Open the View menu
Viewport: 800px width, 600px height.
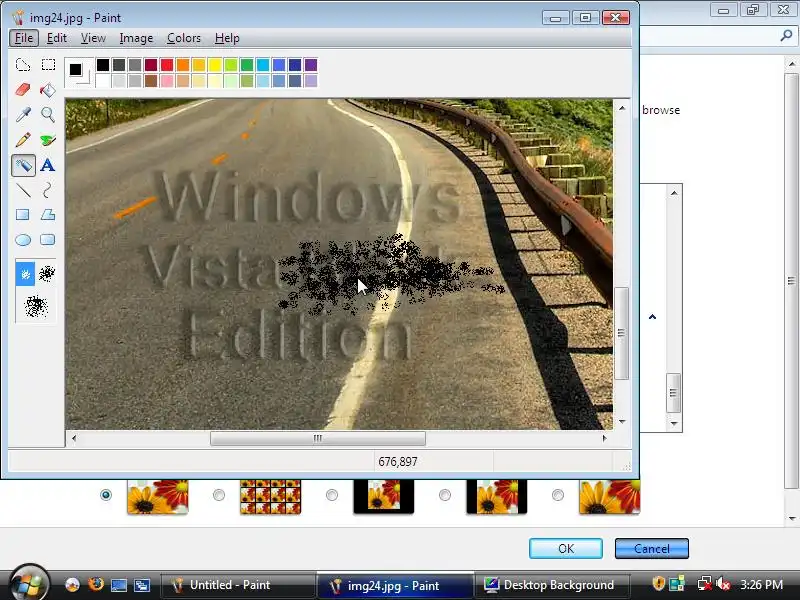tap(93, 38)
